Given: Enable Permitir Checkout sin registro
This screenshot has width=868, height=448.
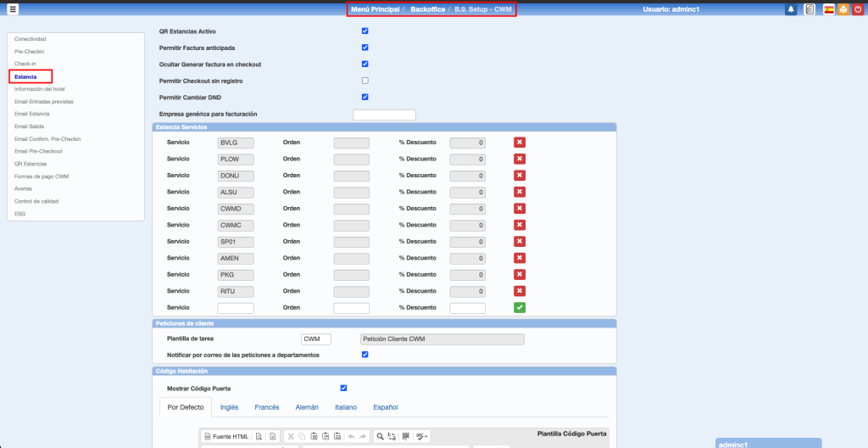Looking at the screenshot, I should point(365,81).
